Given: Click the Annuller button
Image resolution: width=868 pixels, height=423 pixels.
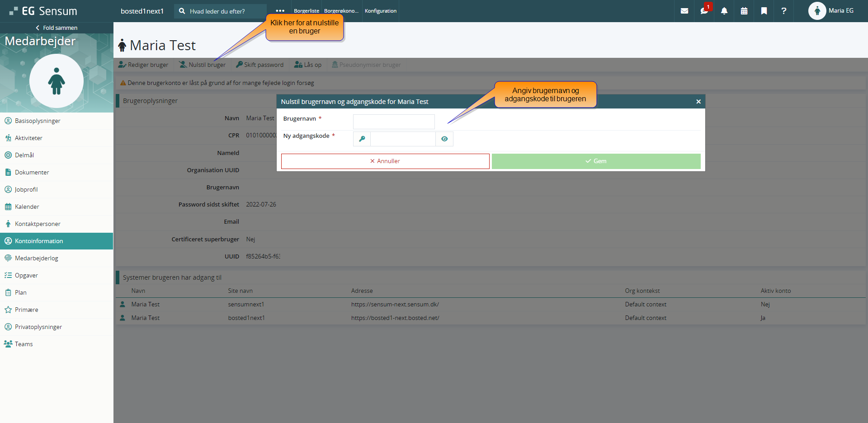Looking at the screenshot, I should click(385, 161).
